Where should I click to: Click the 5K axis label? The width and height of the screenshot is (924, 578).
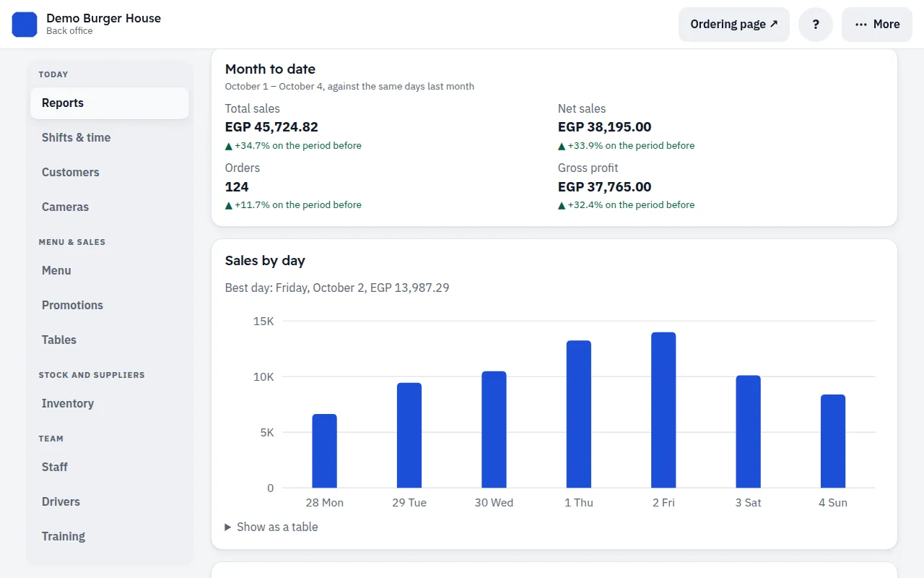tap(266, 432)
